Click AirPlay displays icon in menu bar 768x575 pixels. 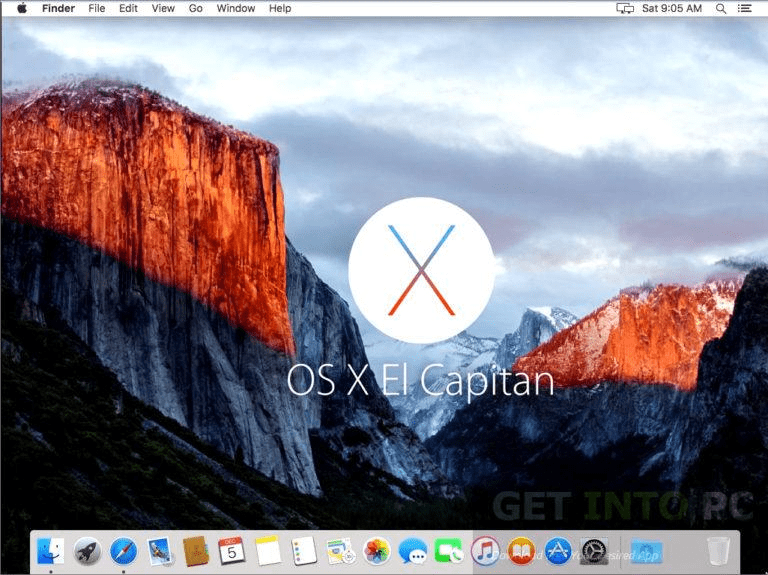tap(625, 8)
